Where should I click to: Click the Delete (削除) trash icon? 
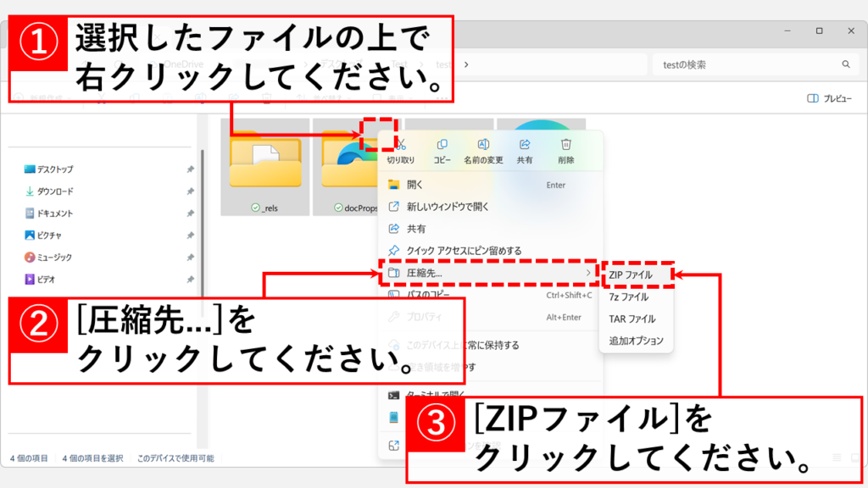565,145
